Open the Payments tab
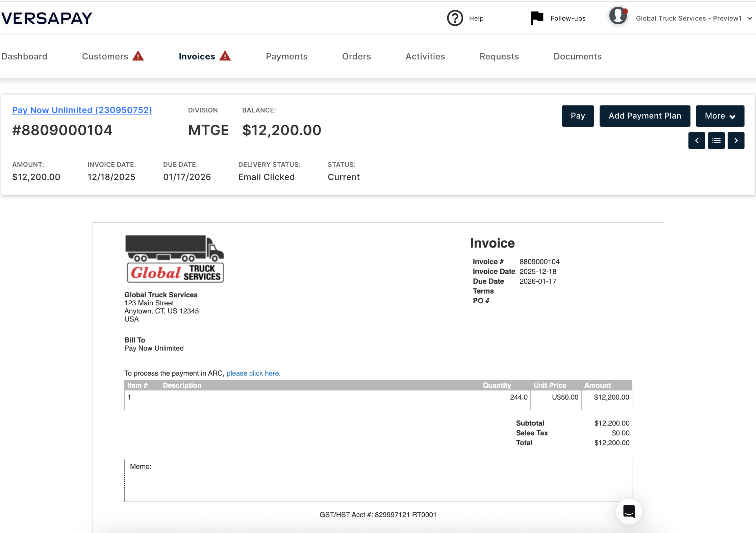This screenshot has height=533, width=756. [286, 56]
